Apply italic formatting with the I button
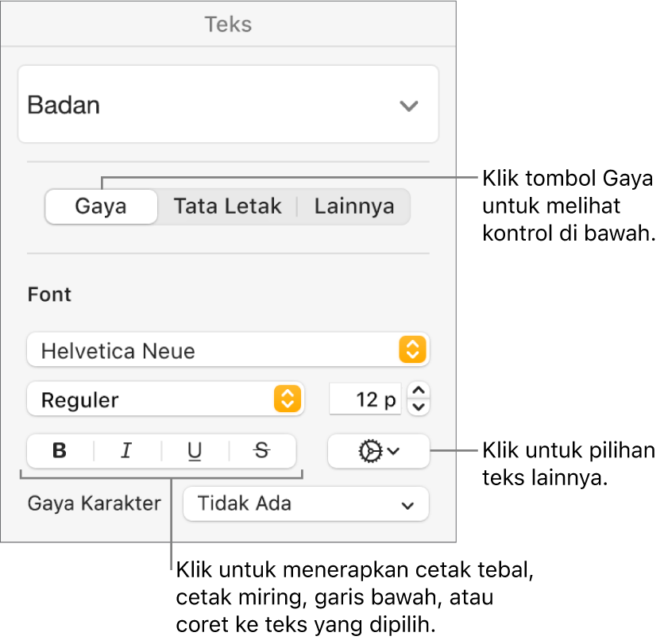Viewport: 668px width, 644px height. pyautogui.click(x=126, y=451)
